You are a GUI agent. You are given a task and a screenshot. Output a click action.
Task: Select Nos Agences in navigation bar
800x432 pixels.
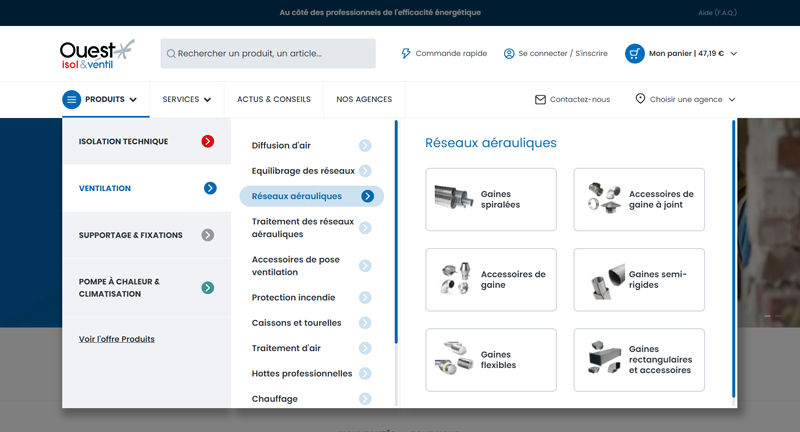coord(364,100)
